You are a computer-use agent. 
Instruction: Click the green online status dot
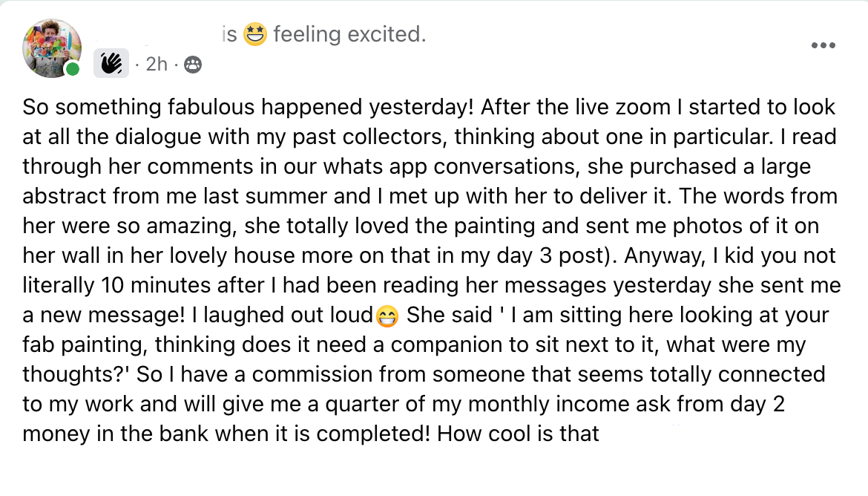point(73,70)
